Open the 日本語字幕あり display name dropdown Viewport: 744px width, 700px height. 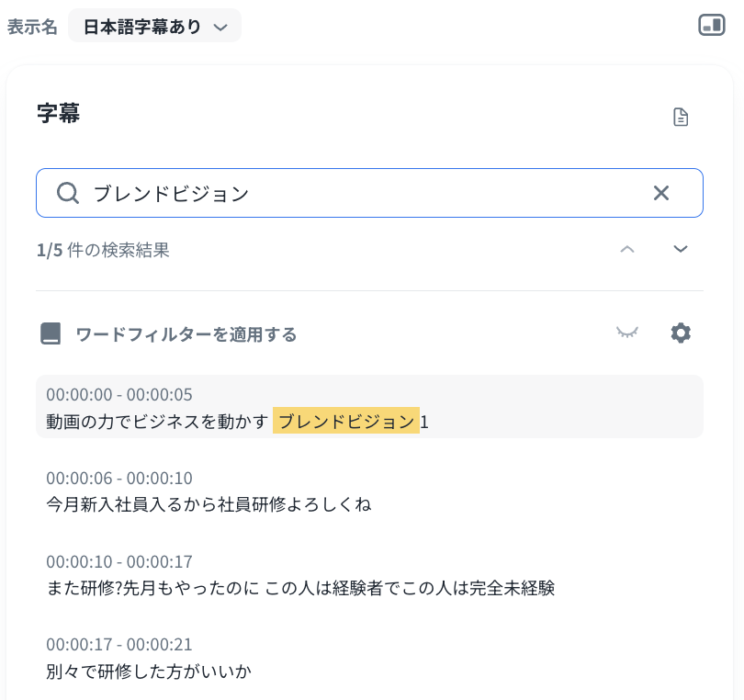tap(154, 26)
